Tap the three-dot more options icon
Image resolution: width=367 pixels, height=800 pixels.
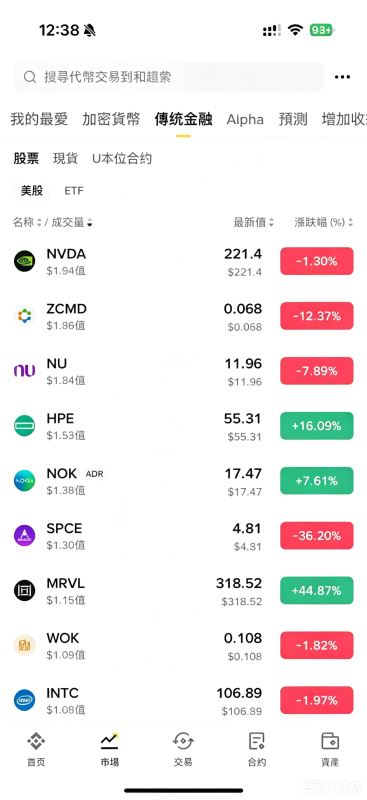[x=342, y=77]
